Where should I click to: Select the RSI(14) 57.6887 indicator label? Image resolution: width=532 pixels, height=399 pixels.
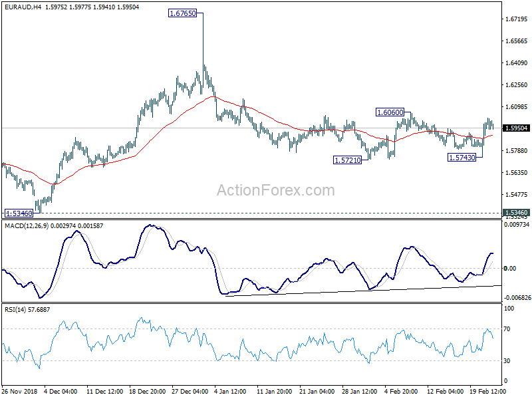point(27,310)
